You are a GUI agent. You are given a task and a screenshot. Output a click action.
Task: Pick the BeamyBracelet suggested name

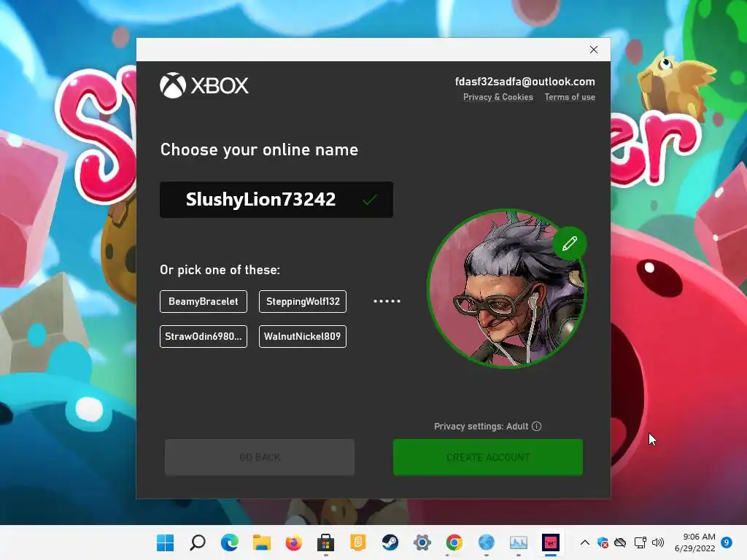(x=204, y=301)
